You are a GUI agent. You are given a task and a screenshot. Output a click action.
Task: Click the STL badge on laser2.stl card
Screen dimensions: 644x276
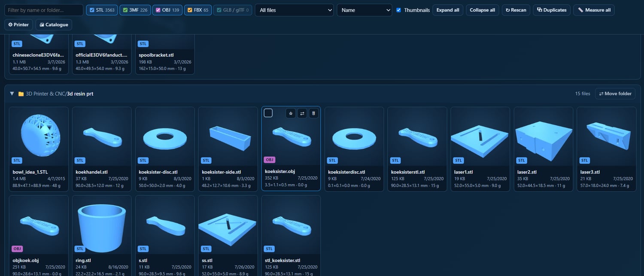point(522,161)
